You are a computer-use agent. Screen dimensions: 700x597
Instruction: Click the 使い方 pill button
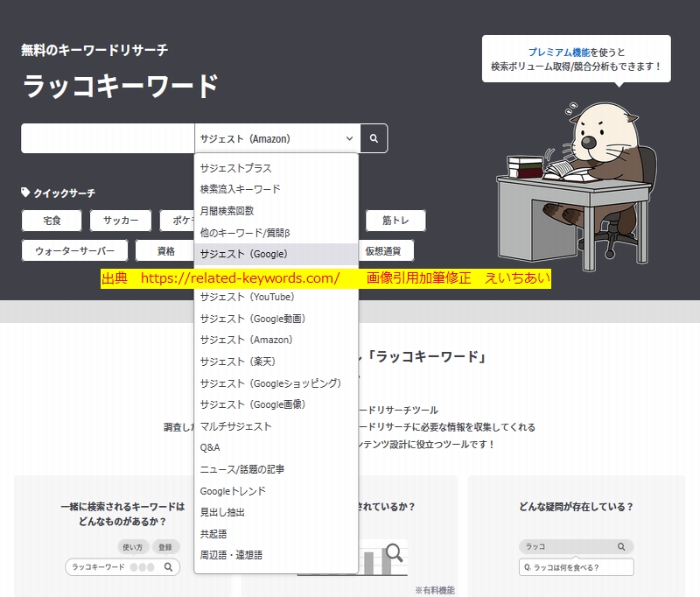(x=133, y=547)
